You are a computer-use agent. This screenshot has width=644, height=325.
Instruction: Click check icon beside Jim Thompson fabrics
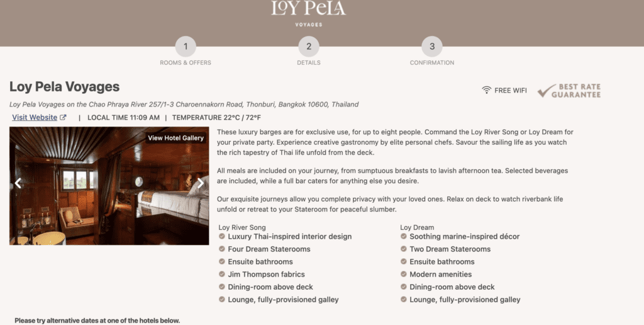[222, 274]
